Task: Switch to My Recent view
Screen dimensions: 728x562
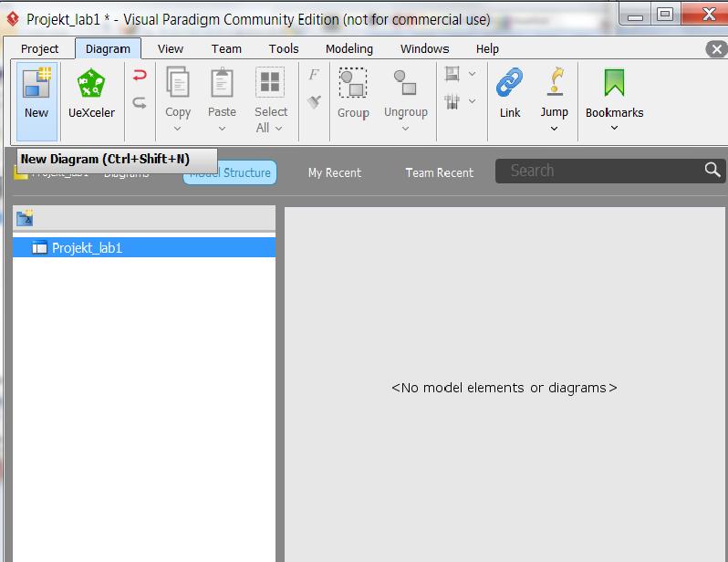Action: (x=334, y=172)
